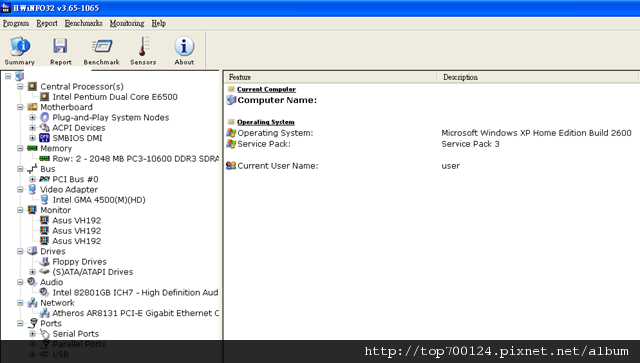
Task: Collapse the Memory branch
Action: [20, 148]
